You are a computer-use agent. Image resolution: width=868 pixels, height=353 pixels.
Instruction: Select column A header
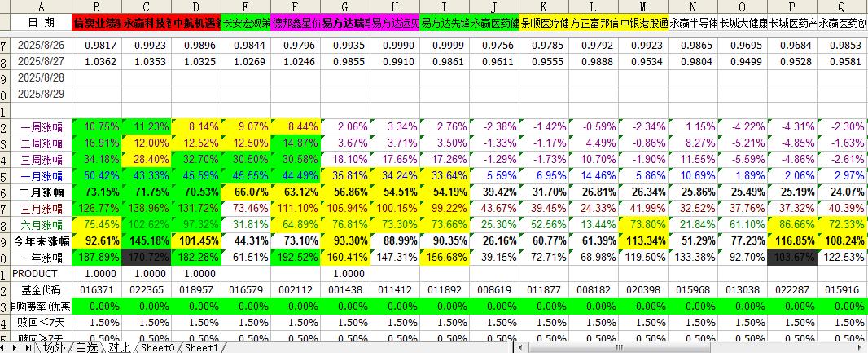point(41,7)
